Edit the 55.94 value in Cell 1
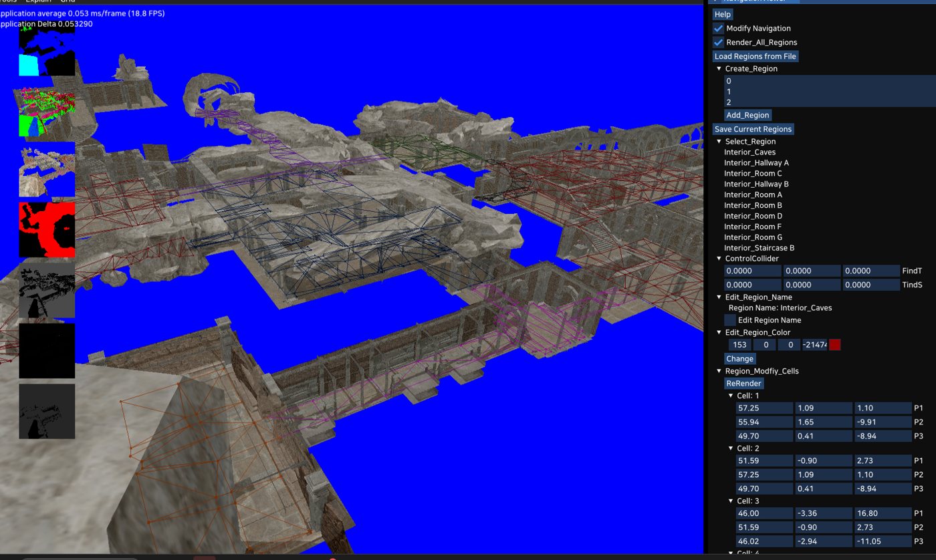The height and width of the screenshot is (560, 936). (764, 422)
